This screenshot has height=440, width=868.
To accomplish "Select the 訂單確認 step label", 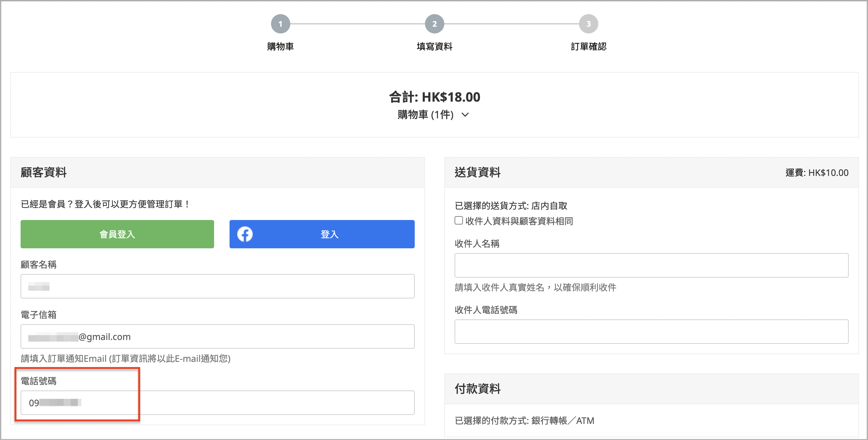I will 588,47.
